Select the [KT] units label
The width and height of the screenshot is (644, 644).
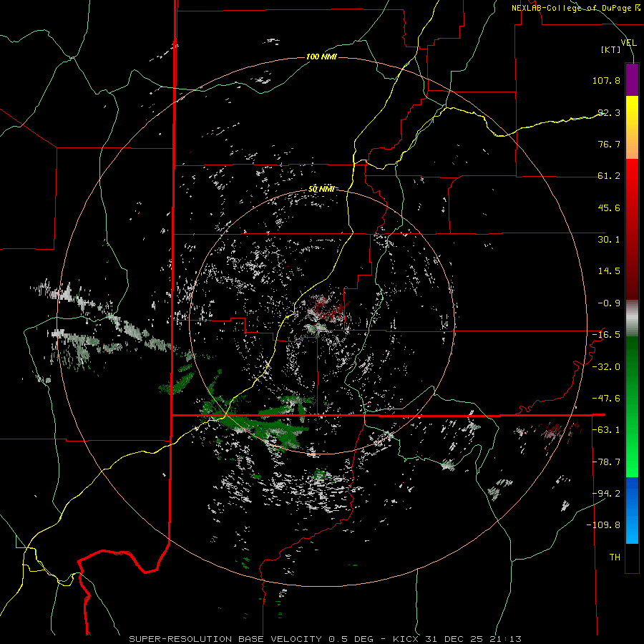pos(610,50)
